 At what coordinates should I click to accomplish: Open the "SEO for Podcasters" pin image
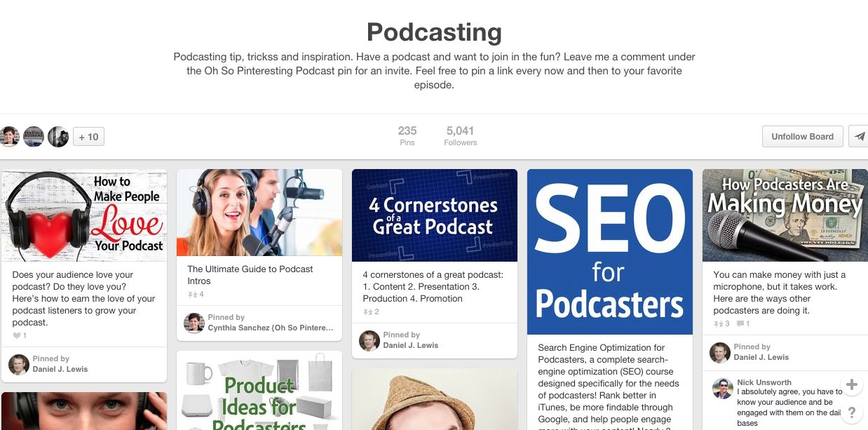click(x=610, y=252)
